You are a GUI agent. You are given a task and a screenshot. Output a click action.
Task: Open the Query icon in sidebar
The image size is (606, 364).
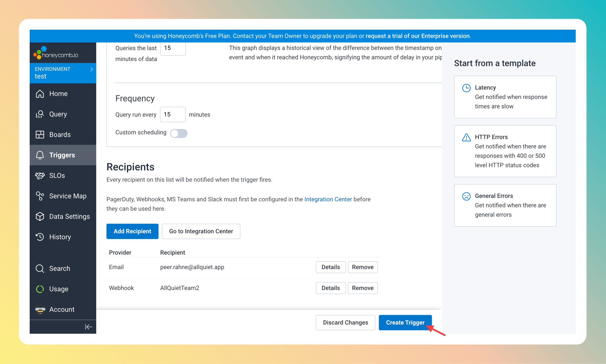(40, 114)
